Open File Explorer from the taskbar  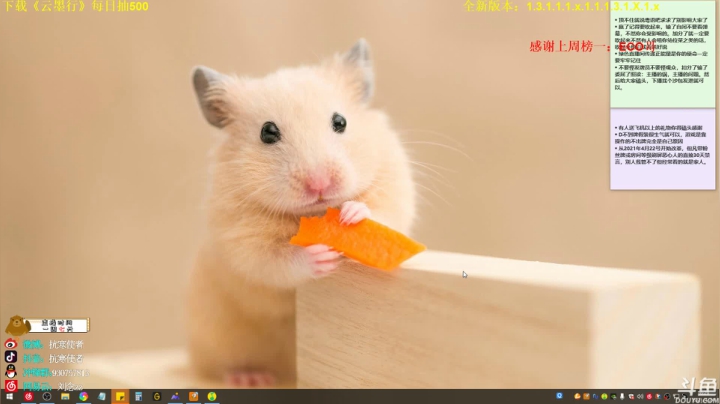[x=65, y=396]
